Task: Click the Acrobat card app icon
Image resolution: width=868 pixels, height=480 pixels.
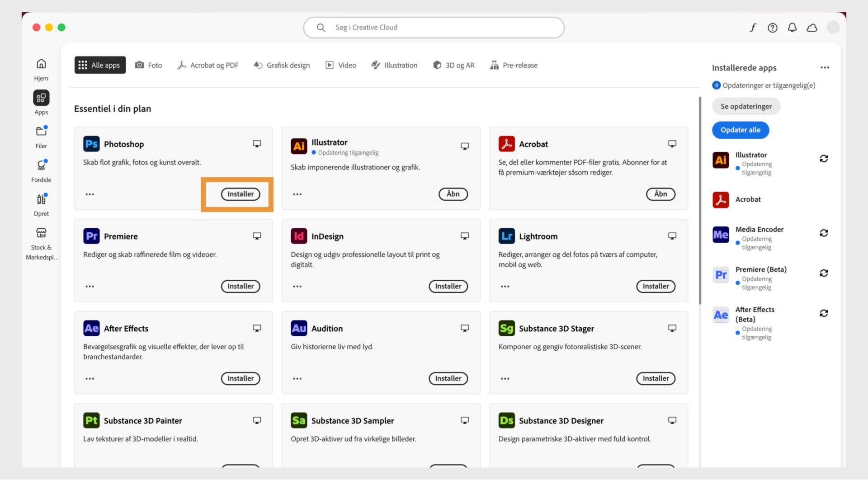Action: pyautogui.click(x=506, y=144)
